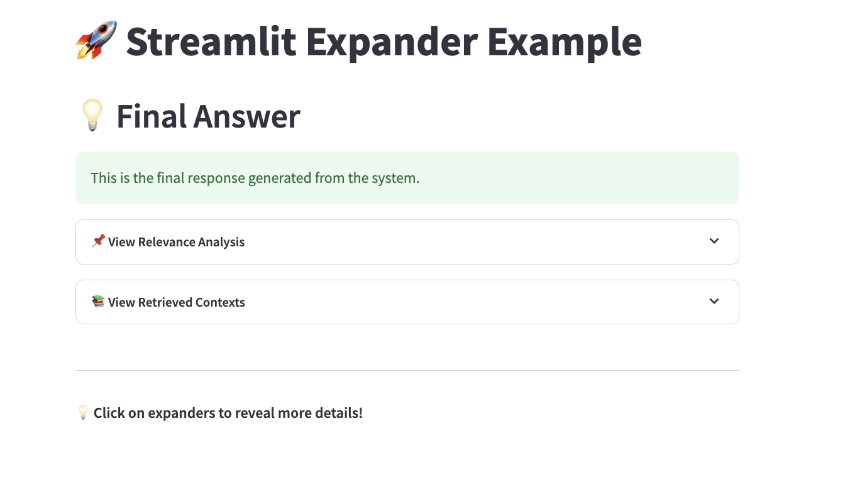845x504 pixels.
Task: Click the word "Streamlit" in the title
Action: [x=211, y=42]
